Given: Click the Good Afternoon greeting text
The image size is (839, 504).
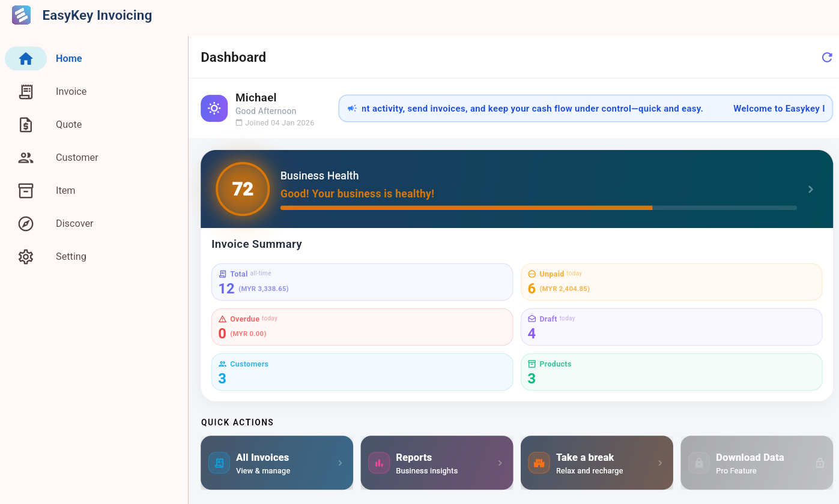Looking at the screenshot, I should click(x=266, y=111).
